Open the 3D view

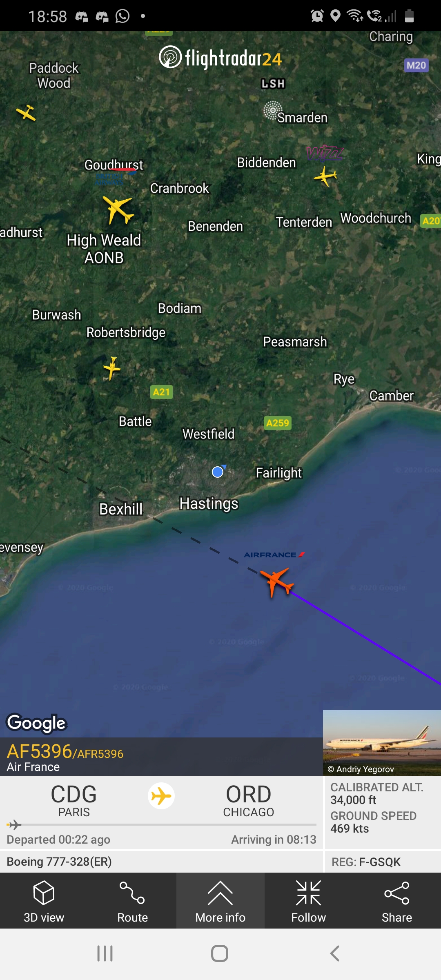(44, 901)
